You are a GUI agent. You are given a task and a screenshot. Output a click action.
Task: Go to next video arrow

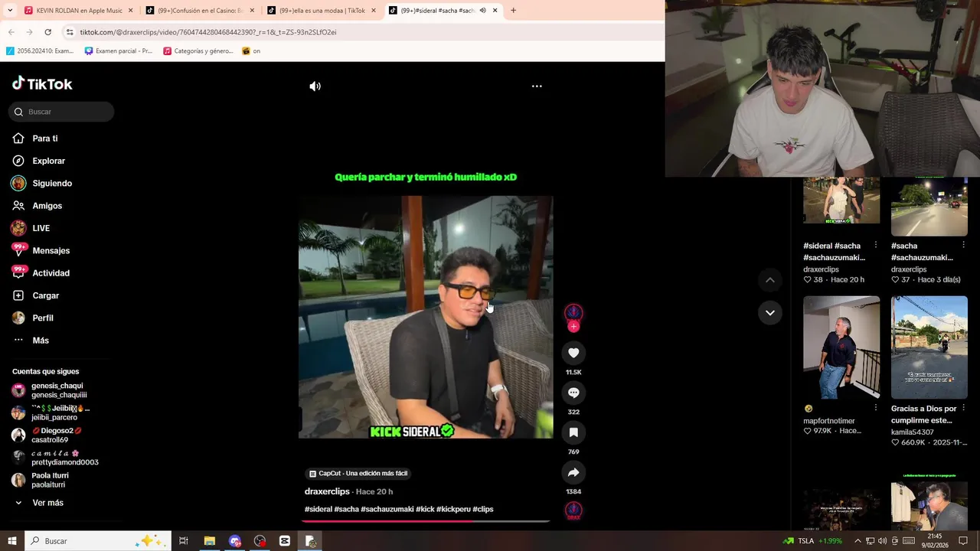(x=770, y=312)
